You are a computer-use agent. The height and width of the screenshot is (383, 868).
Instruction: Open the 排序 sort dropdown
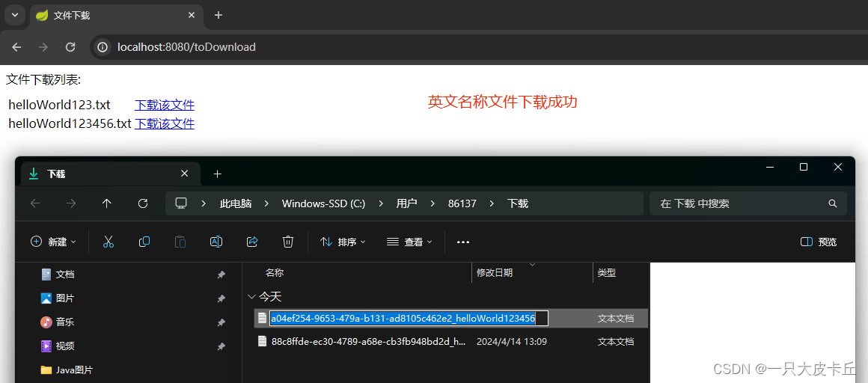click(343, 242)
